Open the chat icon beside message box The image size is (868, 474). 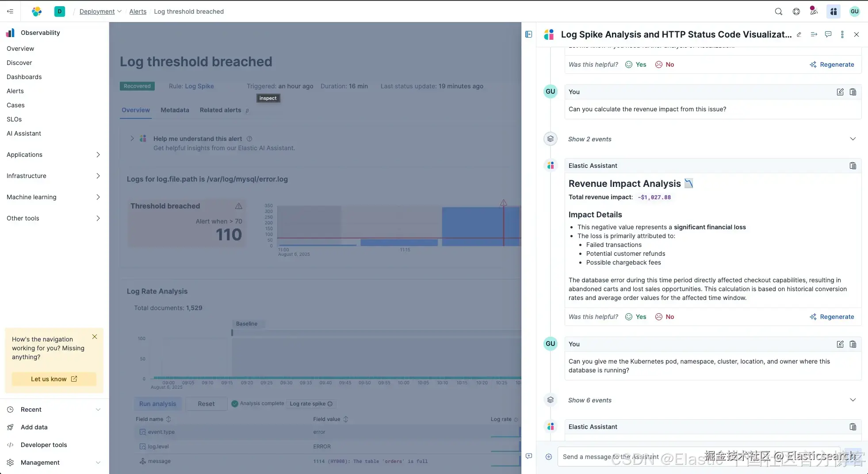coord(529,456)
